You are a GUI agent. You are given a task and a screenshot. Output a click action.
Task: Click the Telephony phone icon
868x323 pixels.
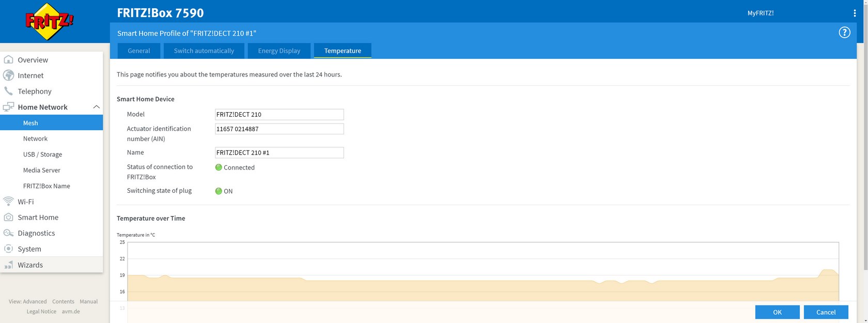pos(8,91)
